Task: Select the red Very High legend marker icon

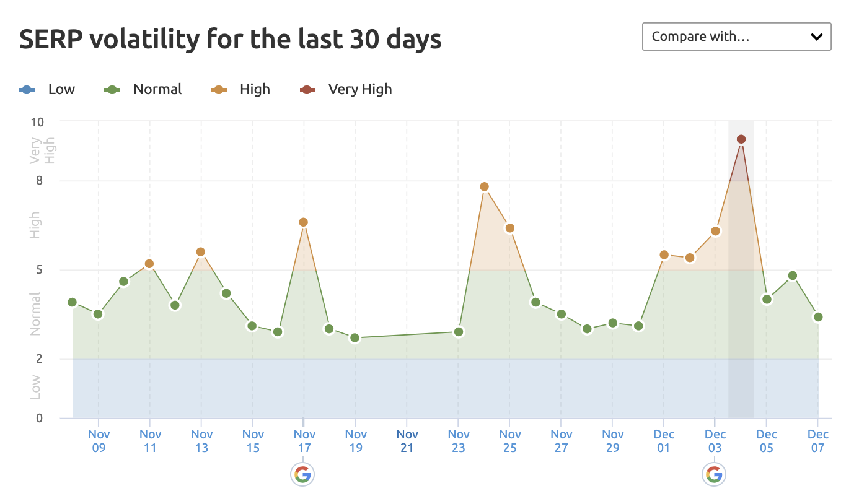Action: pos(306,89)
